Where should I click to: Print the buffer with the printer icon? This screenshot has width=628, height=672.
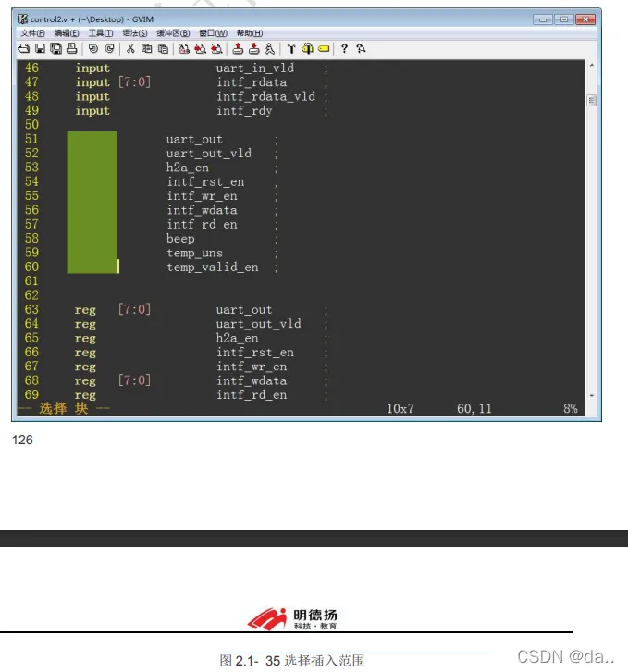(72, 48)
